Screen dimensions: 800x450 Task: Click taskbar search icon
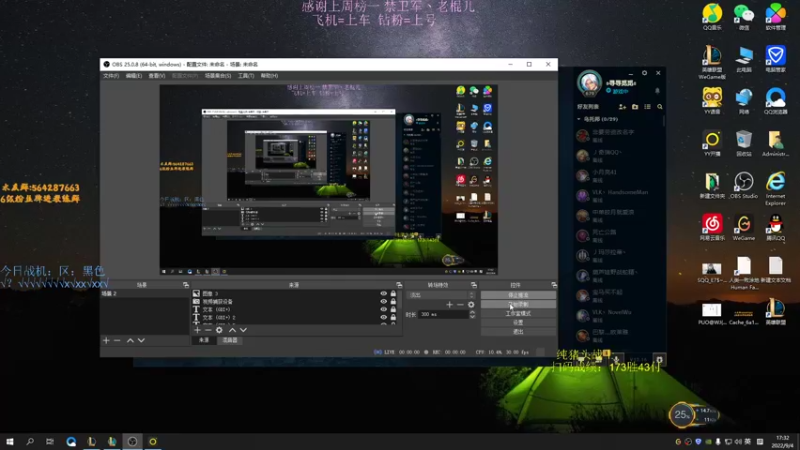(30, 441)
